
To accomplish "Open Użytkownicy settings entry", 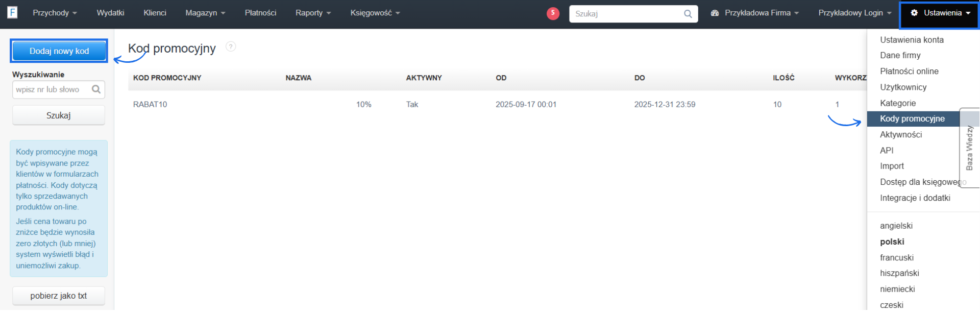I will [903, 87].
